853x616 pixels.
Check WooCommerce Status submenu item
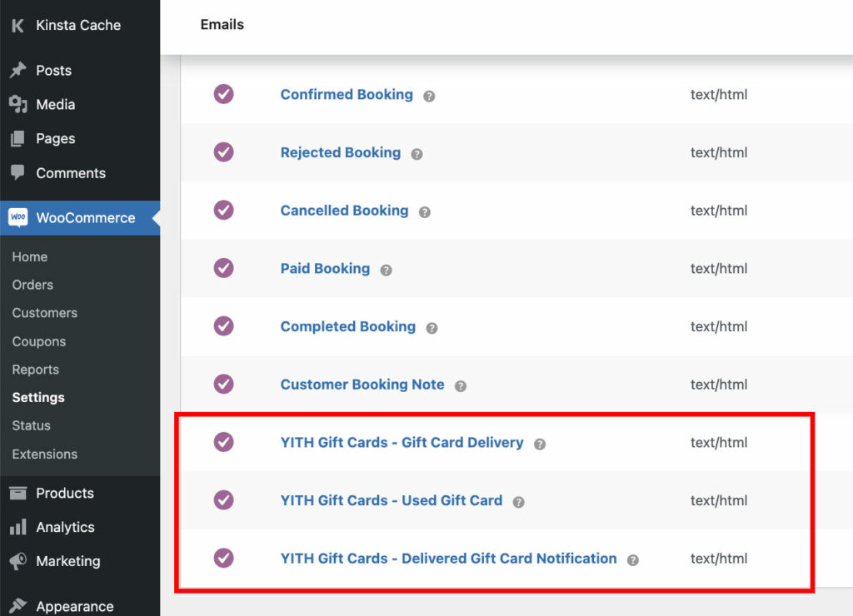coord(31,425)
